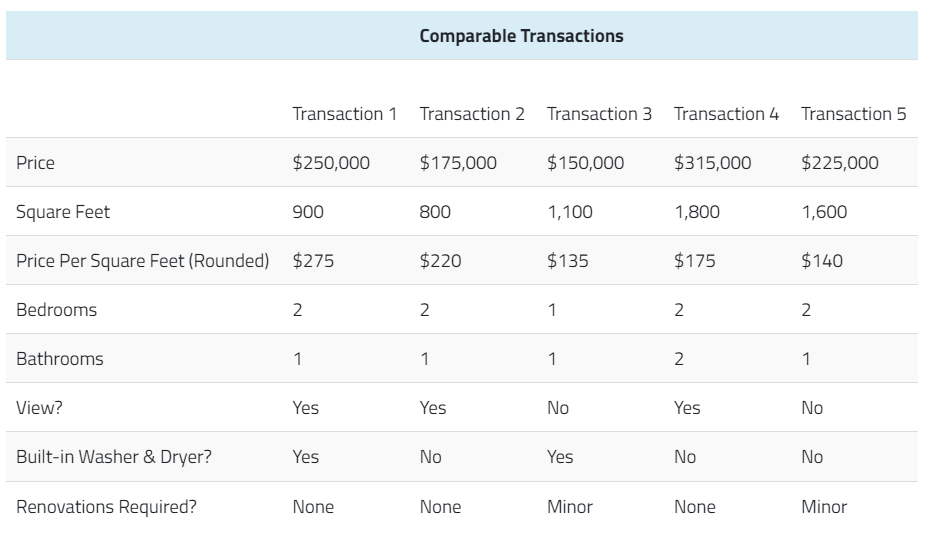Screen dimensions: 932x535
Task: Click the Renovations Required? row label
Action: tap(106, 506)
